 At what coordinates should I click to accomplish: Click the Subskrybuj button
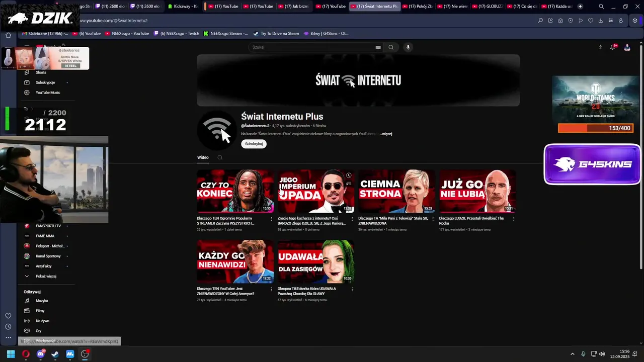(x=254, y=144)
